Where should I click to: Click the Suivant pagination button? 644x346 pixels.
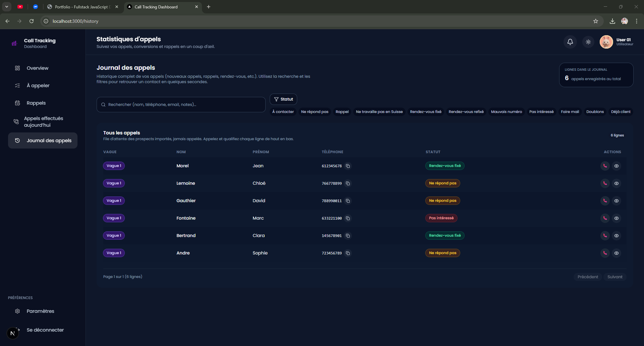click(x=614, y=277)
